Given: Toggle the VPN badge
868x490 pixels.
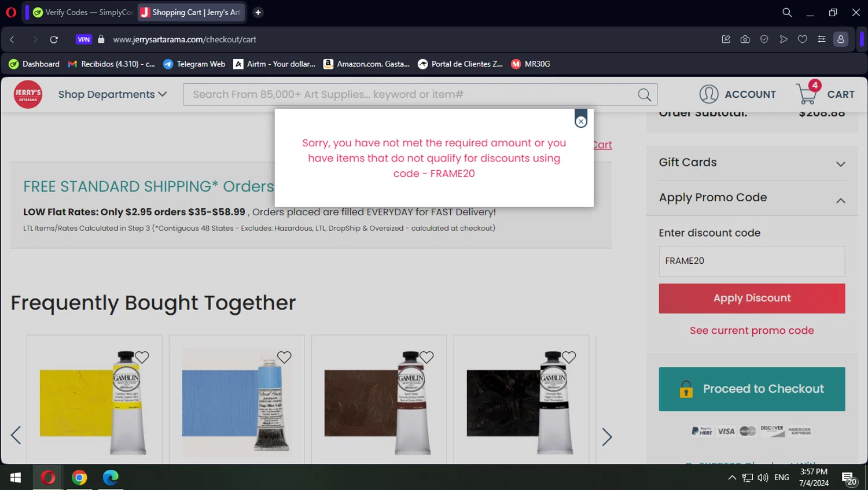Looking at the screenshot, I should [84, 39].
